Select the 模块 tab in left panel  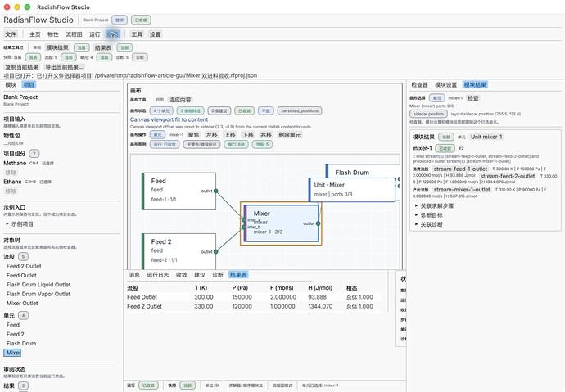pyautogui.click(x=11, y=84)
